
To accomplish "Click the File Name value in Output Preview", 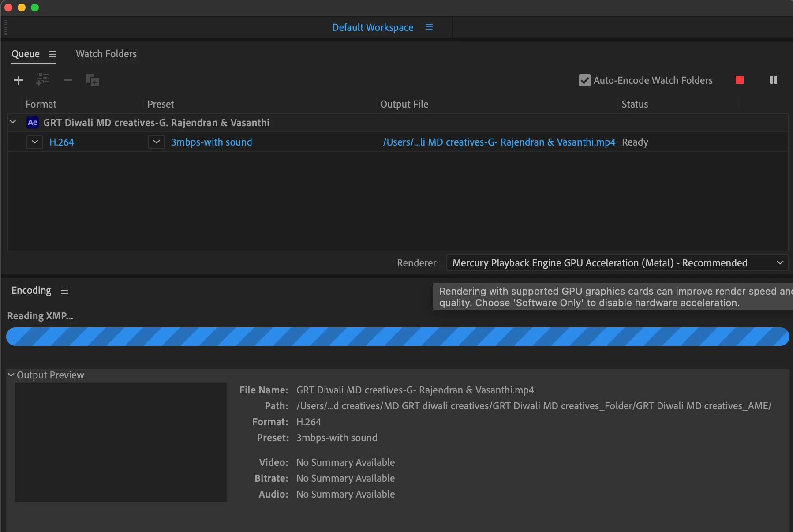I will pos(415,390).
